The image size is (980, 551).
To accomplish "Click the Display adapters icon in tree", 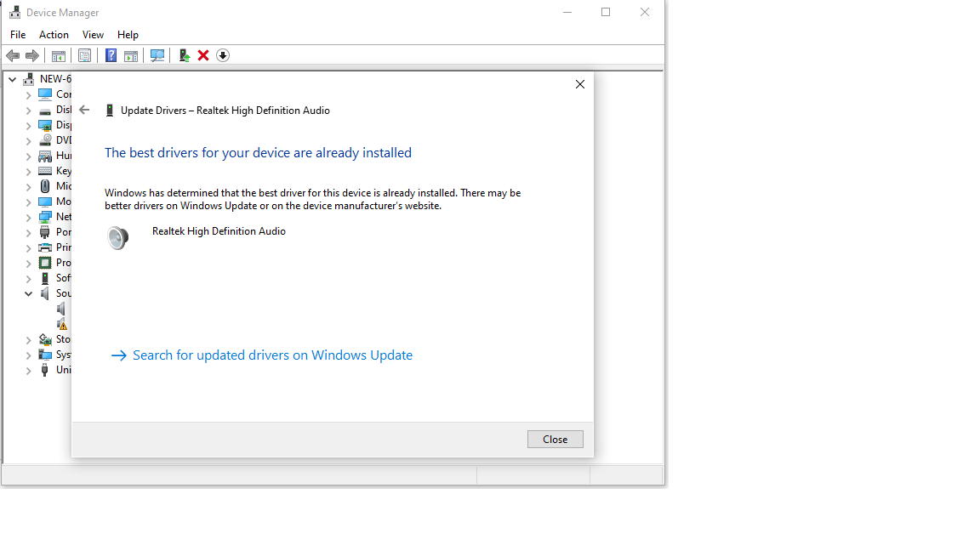I will tap(45, 125).
